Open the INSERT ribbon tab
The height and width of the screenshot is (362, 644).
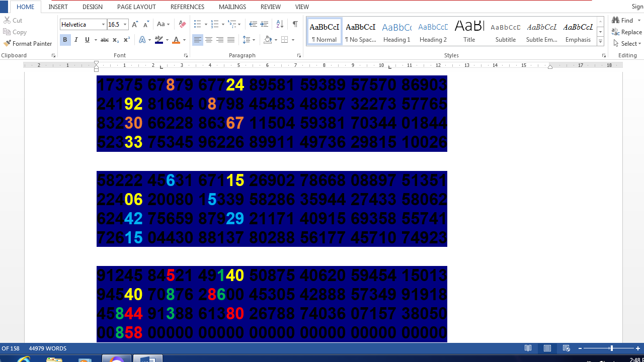click(x=58, y=7)
